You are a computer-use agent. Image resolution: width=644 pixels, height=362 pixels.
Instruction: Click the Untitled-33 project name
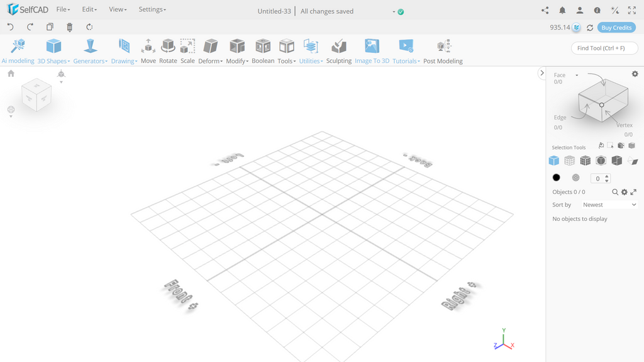coord(274,11)
